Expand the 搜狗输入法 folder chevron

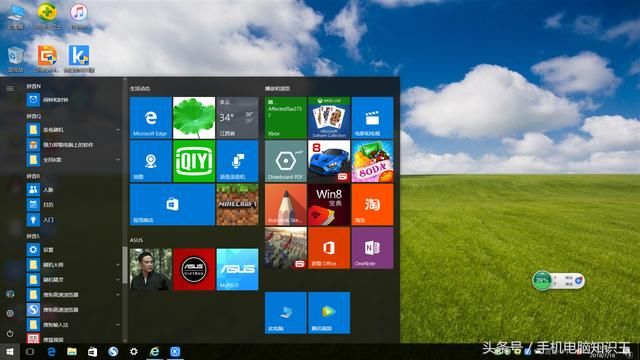pos(118,325)
